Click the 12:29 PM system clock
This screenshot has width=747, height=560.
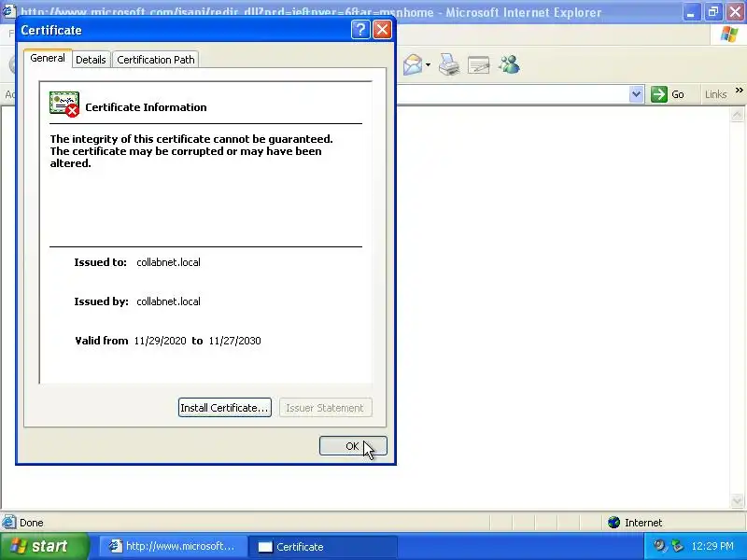pyautogui.click(x=712, y=546)
